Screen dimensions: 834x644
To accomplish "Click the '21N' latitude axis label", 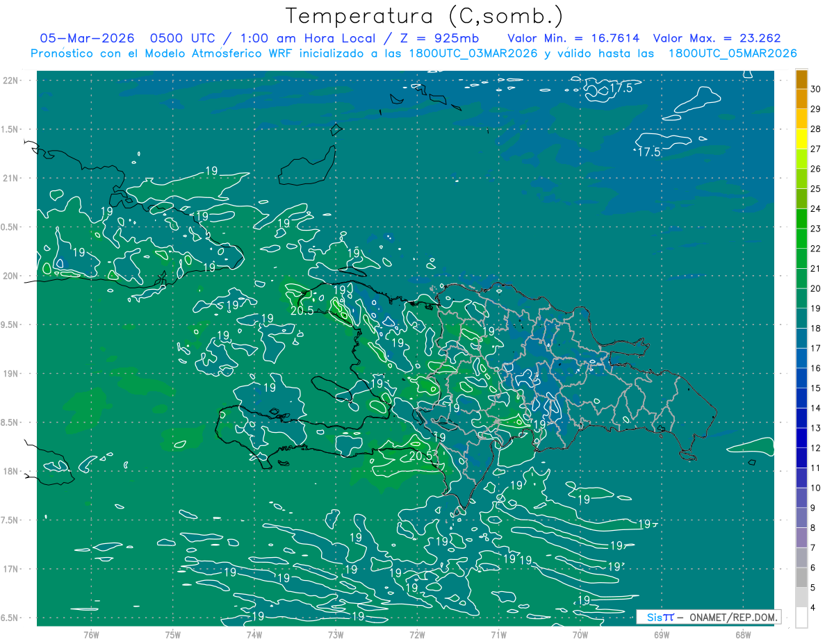I will [x=10, y=178].
